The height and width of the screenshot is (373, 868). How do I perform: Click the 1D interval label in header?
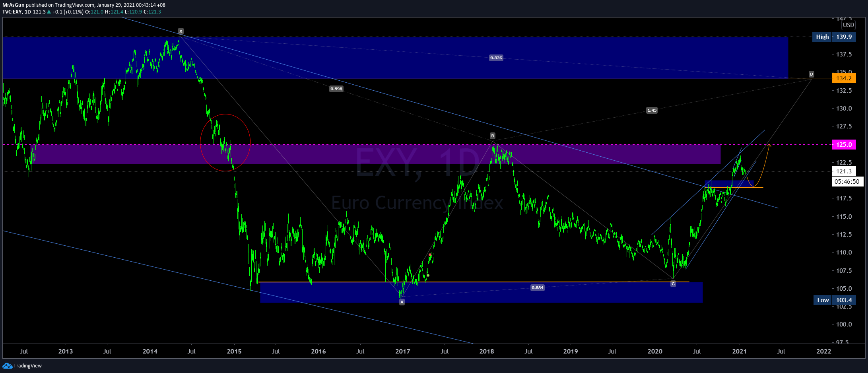[28, 12]
